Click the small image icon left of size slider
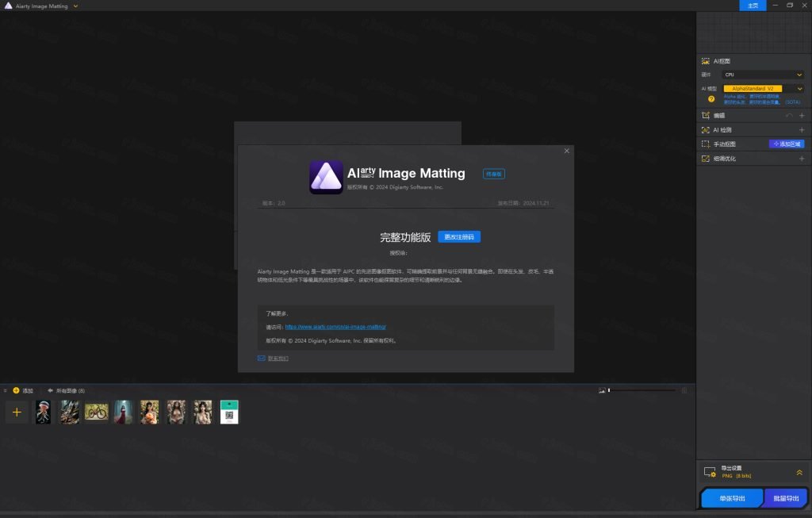 [x=602, y=390]
